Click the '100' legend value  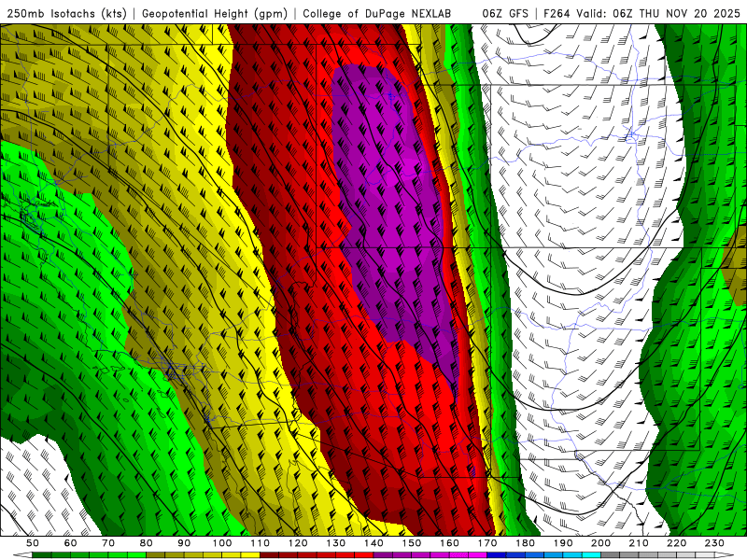point(222,543)
